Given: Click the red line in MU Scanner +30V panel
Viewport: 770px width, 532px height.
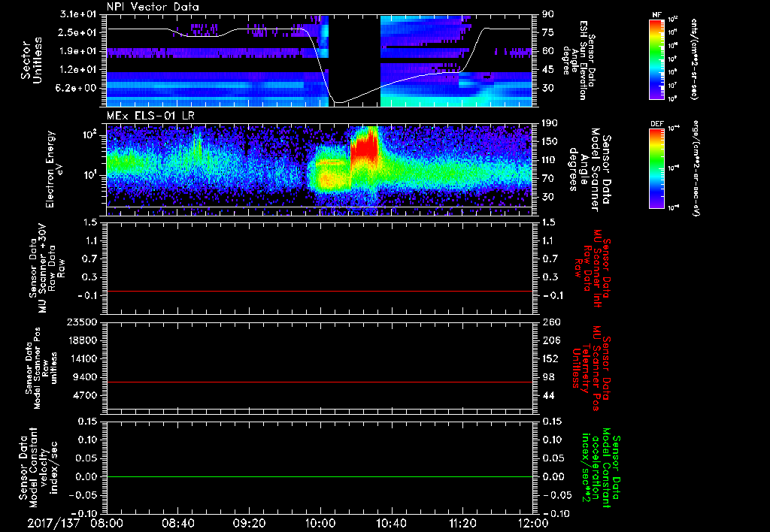Looking at the screenshot, I should (320, 291).
